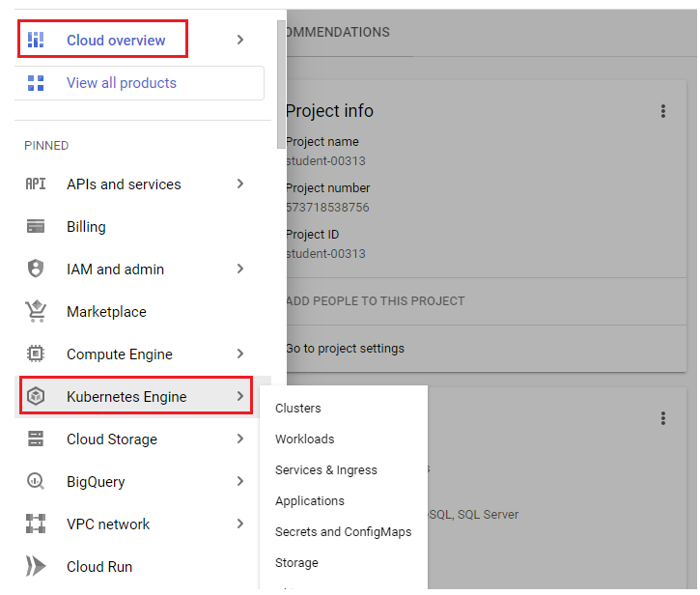Viewport: 700px width, 595px height.
Task: Click the Cloud Storage icon
Action: pyautogui.click(x=36, y=439)
